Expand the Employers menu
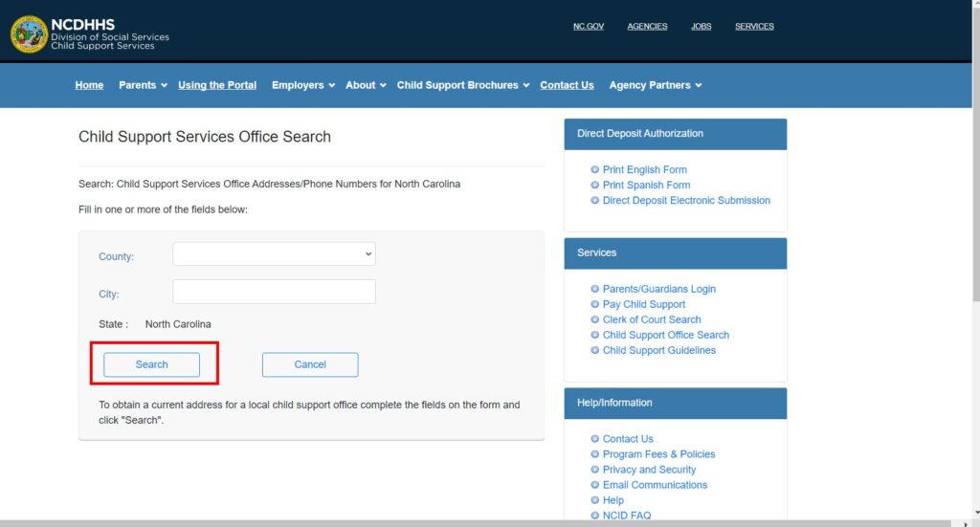980x527 pixels. (x=303, y=85)
